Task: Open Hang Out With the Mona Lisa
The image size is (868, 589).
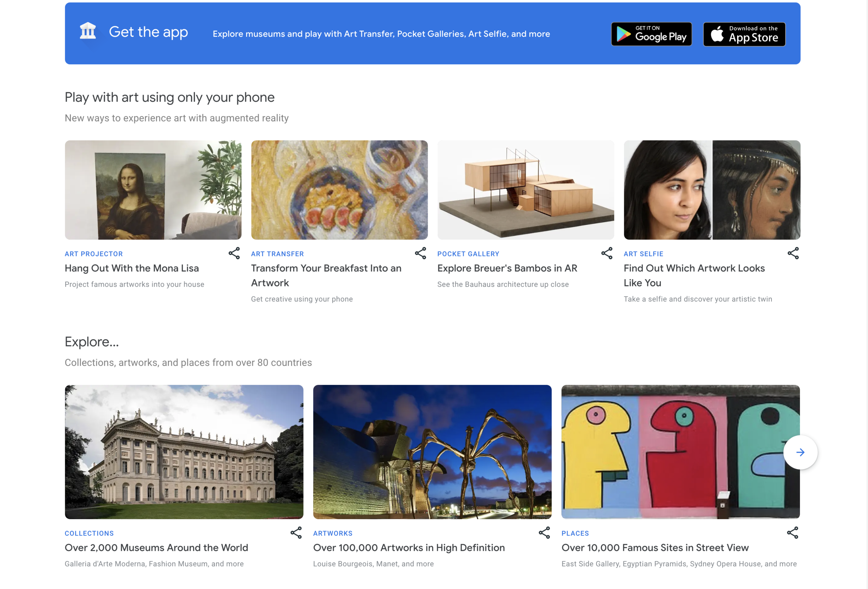Action: (132, 268)
